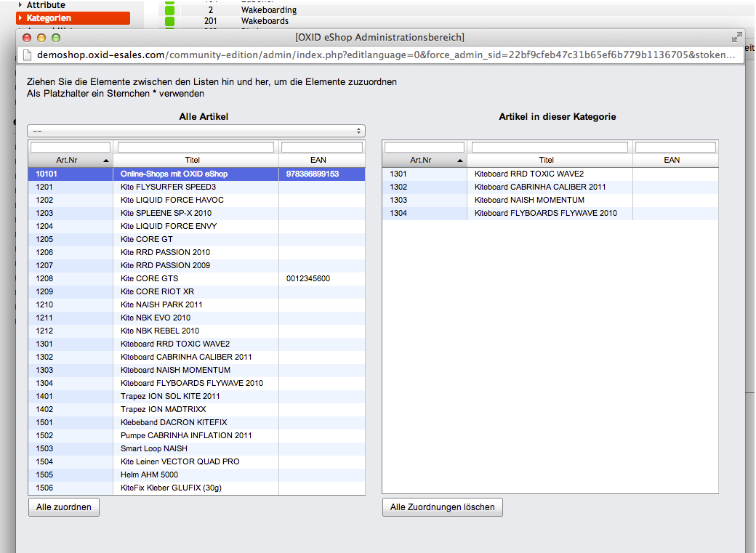The image size is (756, 553).
Task: Select Kite FLYSURFER SPEED3 row in left list
Action: pyautogui.click(x=168, y=187)
